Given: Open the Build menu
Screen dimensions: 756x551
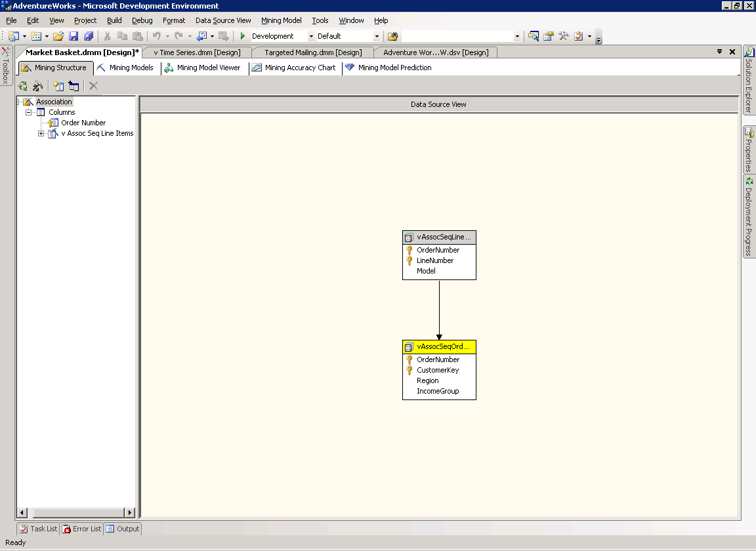Looking at the screenshot, I should [114, 20].
